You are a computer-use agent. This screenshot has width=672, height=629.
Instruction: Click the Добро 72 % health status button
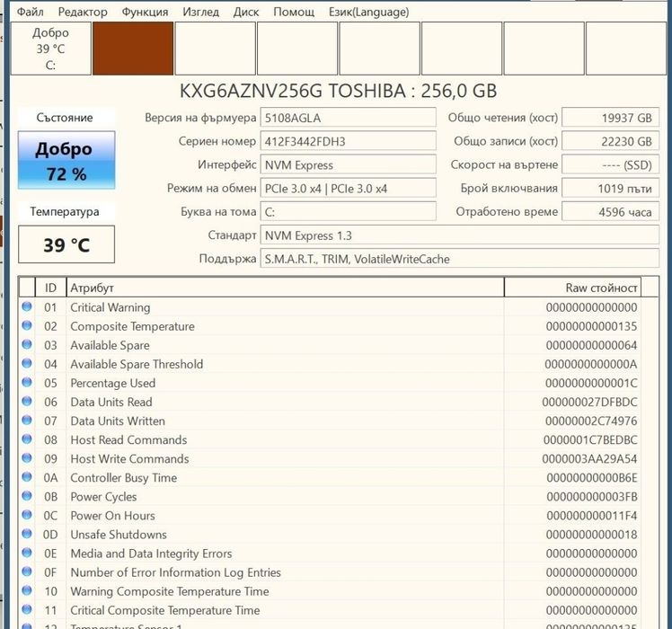[66, 160]
